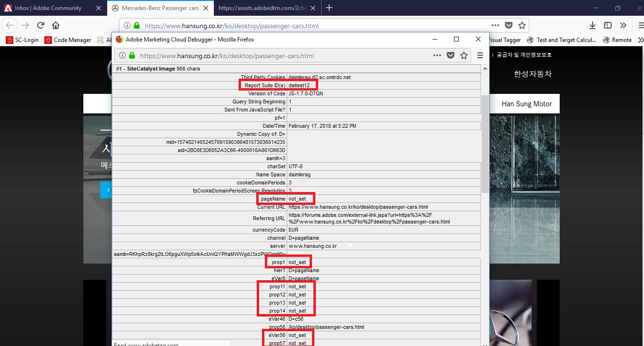
Task: Open new tab with plus icon
Action: point(329,8)
